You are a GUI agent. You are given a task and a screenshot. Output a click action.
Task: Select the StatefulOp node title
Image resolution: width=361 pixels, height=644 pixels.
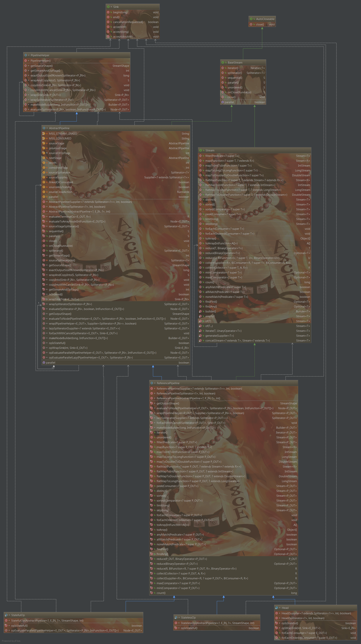[18, 615]
